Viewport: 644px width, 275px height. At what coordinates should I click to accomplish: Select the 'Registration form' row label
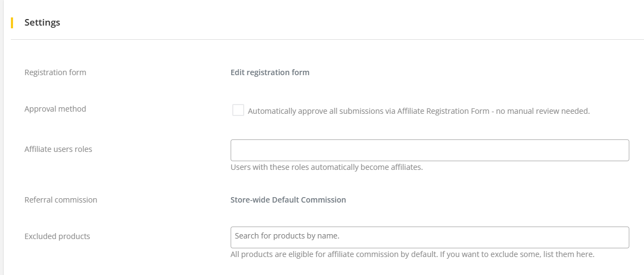(55, 72)
